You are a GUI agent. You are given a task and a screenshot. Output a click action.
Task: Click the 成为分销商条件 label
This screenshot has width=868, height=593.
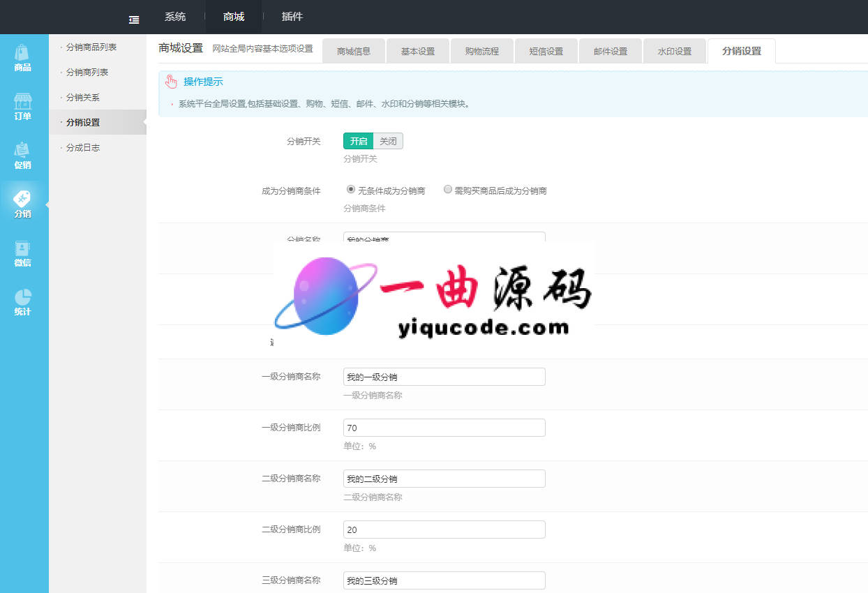(291, 190)
